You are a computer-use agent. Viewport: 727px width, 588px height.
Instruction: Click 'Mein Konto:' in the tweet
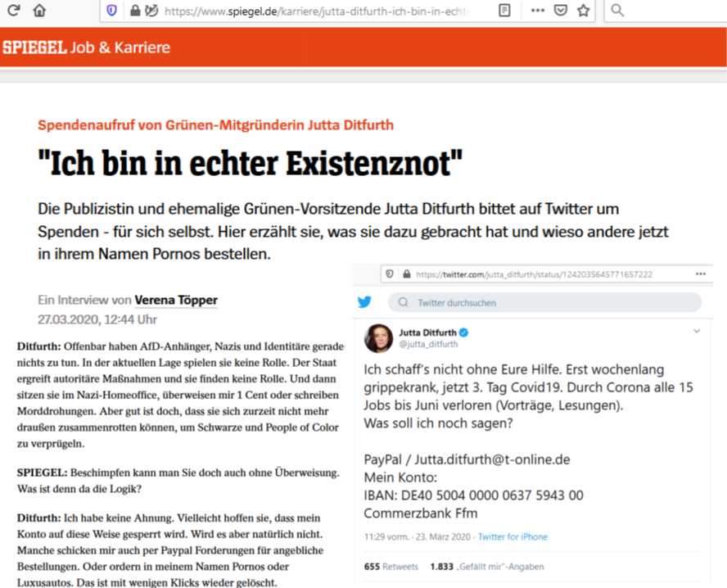(x=400, y=477)
